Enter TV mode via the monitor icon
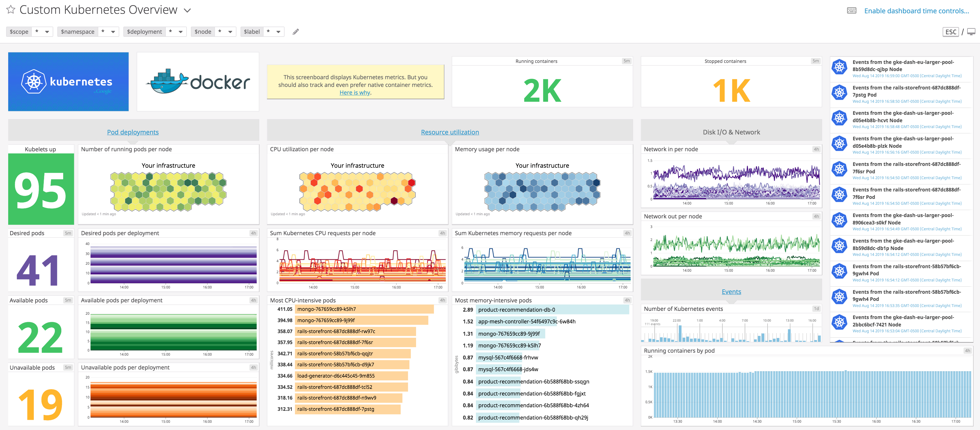 coord(972,31)
